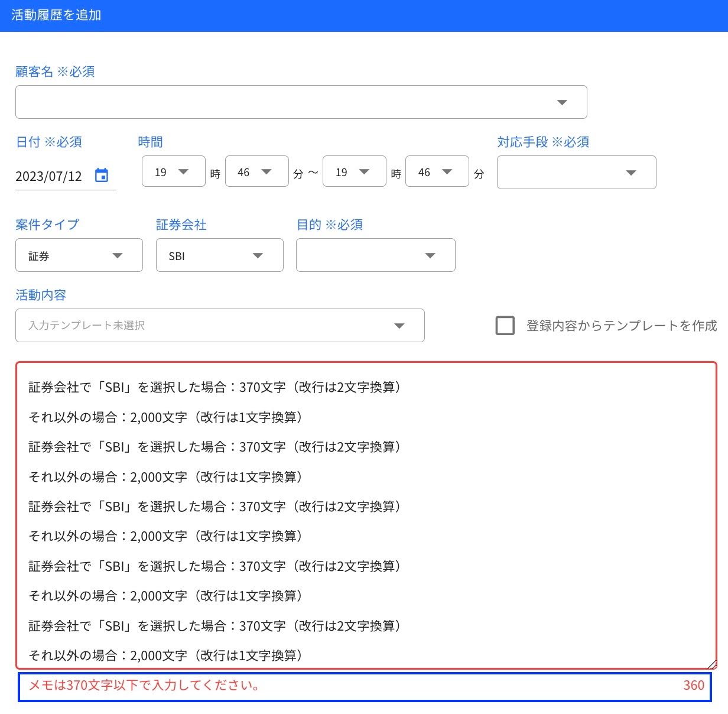This screenshot has height=714, width=728.
Task: Open the start hour dropdown showing 19
Action: pos(174,171)
